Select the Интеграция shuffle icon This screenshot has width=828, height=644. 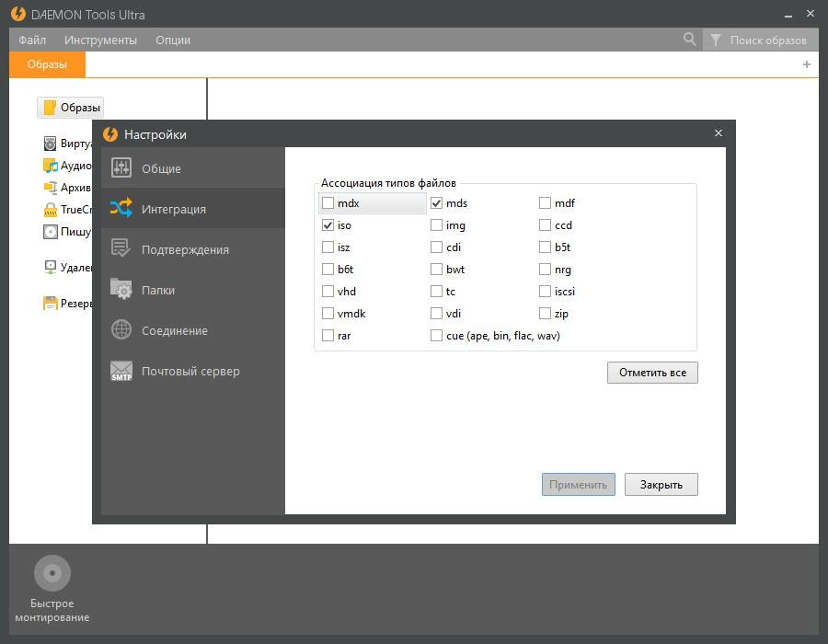[121, 208]
